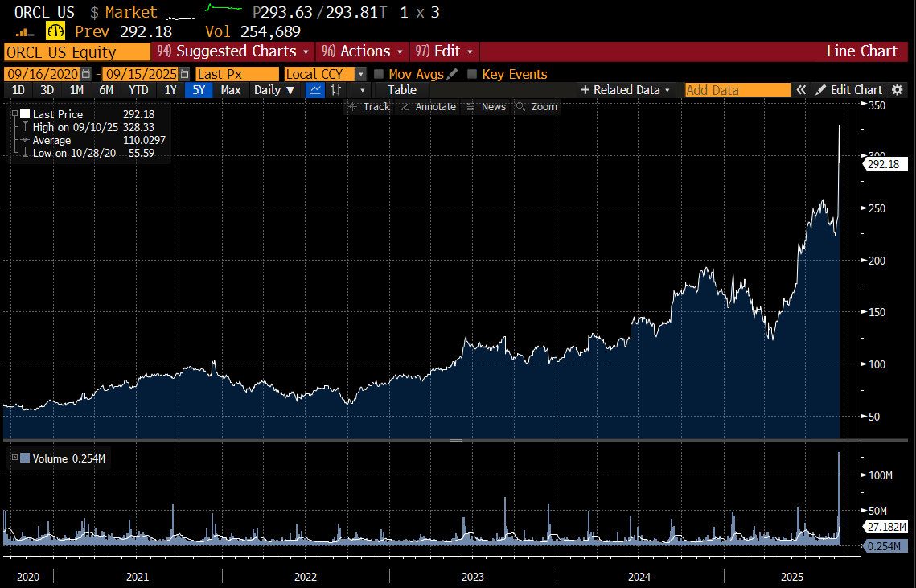The height and width of the screenshot is (588, 916).
Task: Click the end date field 09/15/2025
Action: 141,74
